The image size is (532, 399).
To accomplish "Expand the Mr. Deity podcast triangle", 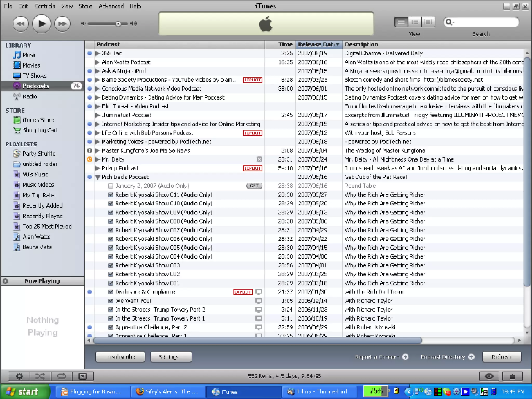I will pyautogui.click(x=97, y=159).
